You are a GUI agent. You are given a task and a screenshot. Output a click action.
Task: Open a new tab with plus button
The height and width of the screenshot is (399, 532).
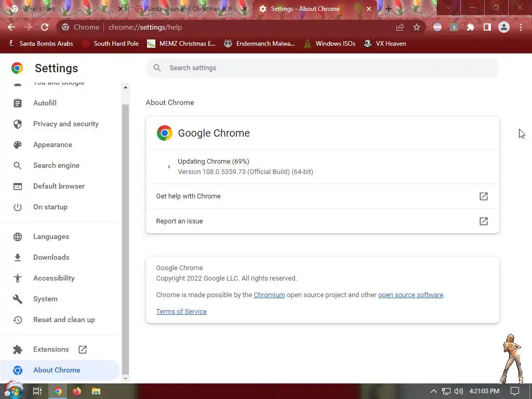389,9
